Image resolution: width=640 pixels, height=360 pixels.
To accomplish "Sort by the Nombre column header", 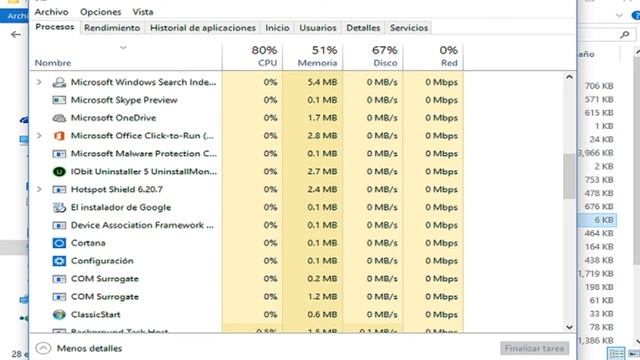I will click(x=53, y=63).
